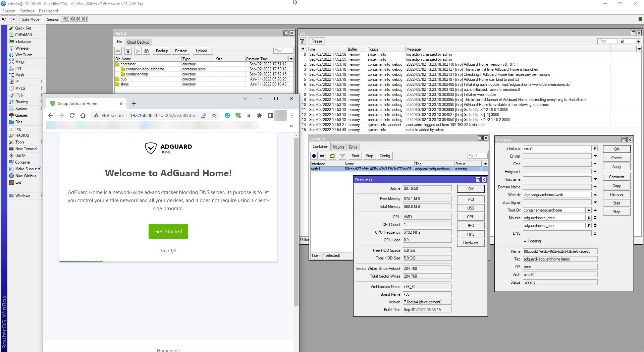Open CAPsMAN in the sidebar

pyautogui.click(x=23, y=35)
